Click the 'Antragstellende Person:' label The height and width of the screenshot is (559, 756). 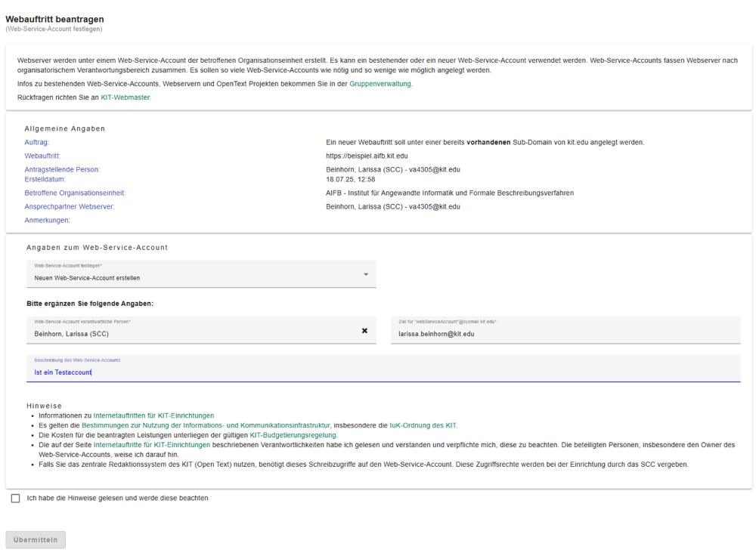pyautogui.click(x=62, y=170)
